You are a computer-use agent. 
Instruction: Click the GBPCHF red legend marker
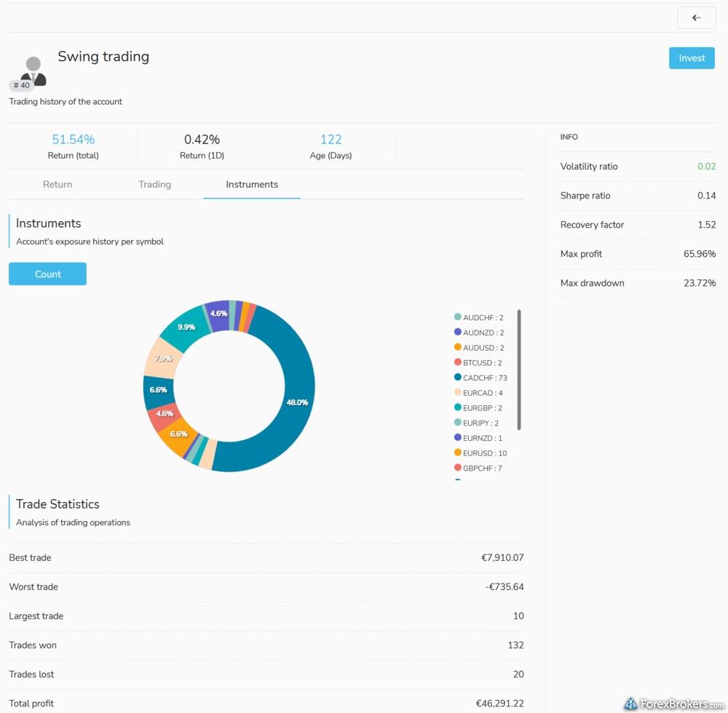458,468
